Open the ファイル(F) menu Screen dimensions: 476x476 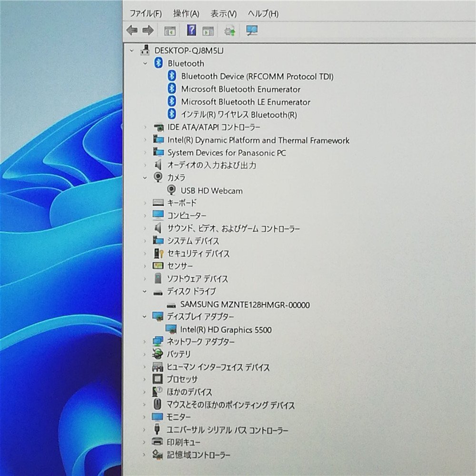[146, 13]
